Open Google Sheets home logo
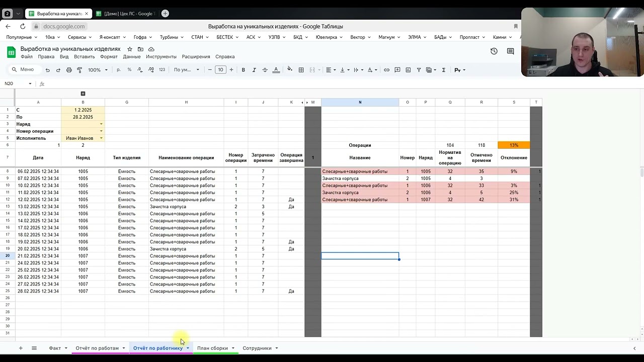 pyautogui.click(x=11, y=52)
